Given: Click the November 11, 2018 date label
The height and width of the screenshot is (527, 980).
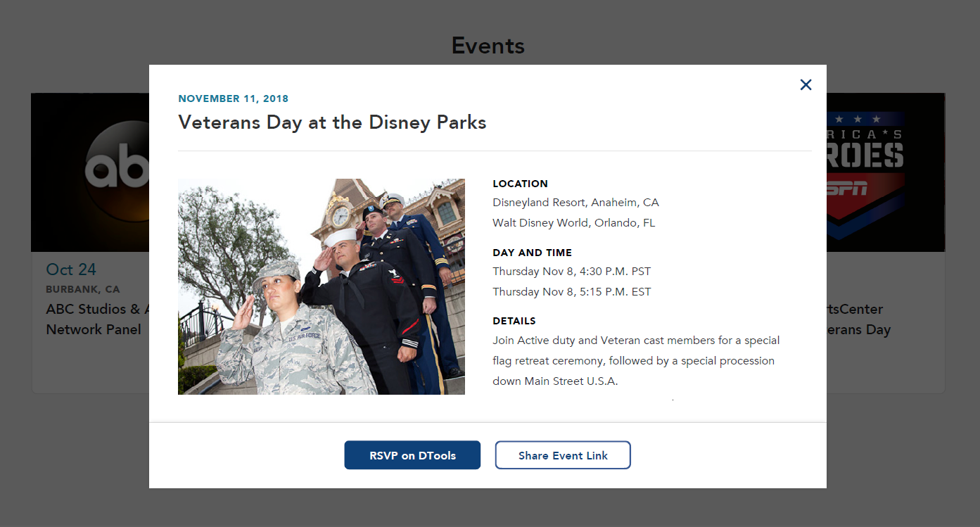Looking at the screenshot, I should [x=233, y=99].
